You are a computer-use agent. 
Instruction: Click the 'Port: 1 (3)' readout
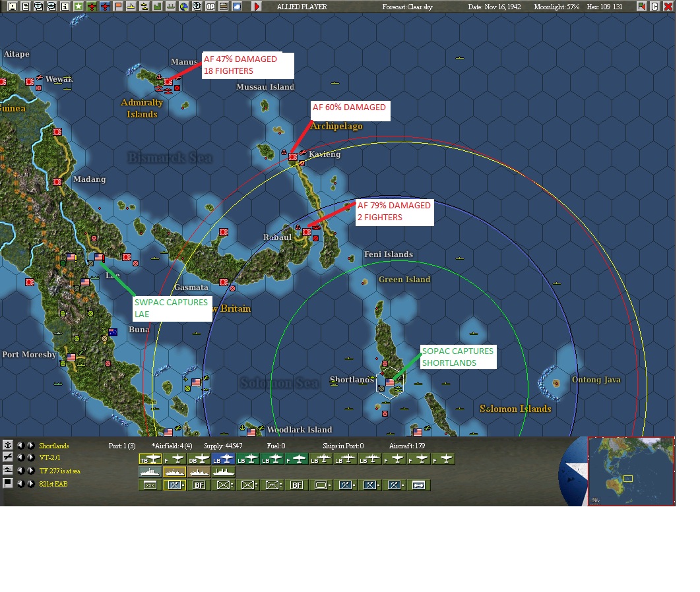coord(122,446)
